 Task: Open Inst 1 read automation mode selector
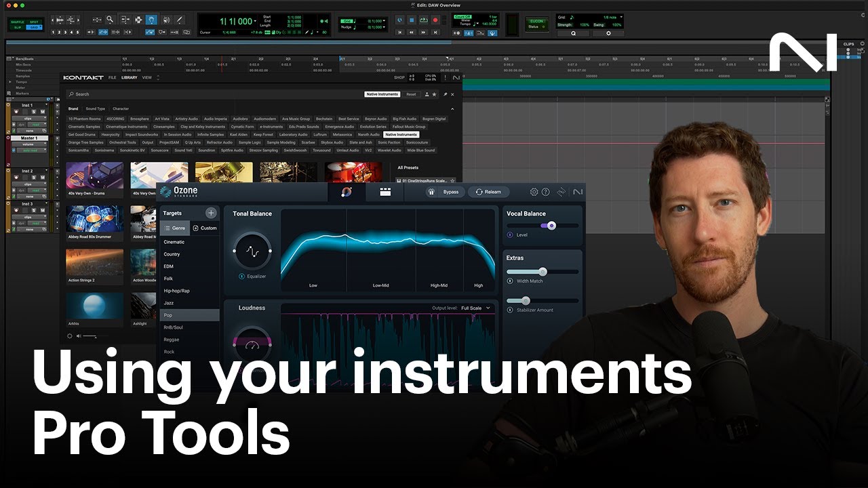[x=37, y=124]
